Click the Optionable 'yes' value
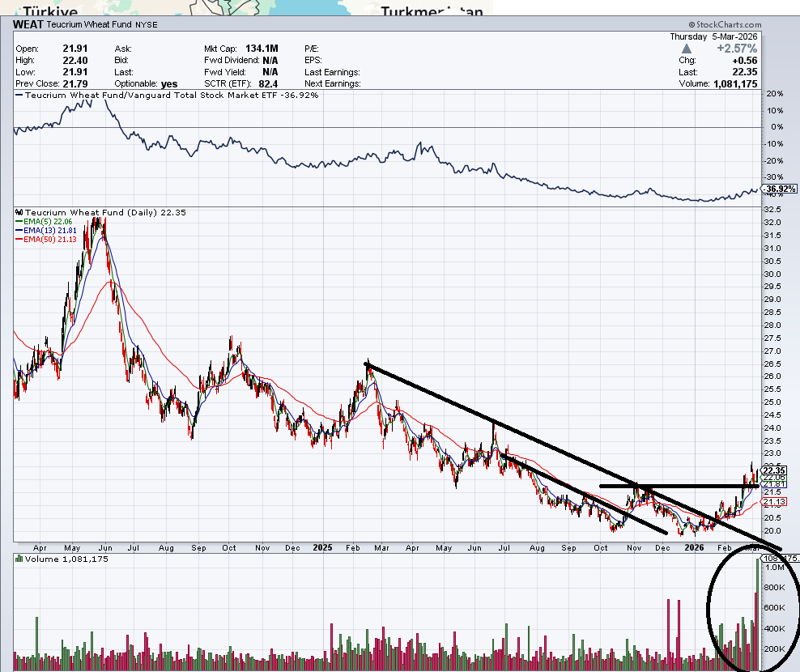 pyautogui.click(x=169, y=83)
